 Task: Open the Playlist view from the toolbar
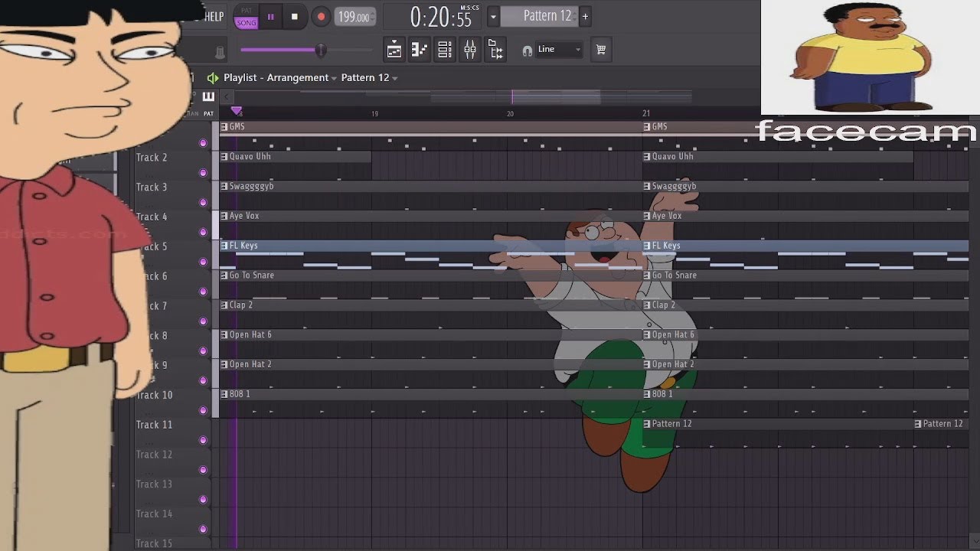pos(394,50)
